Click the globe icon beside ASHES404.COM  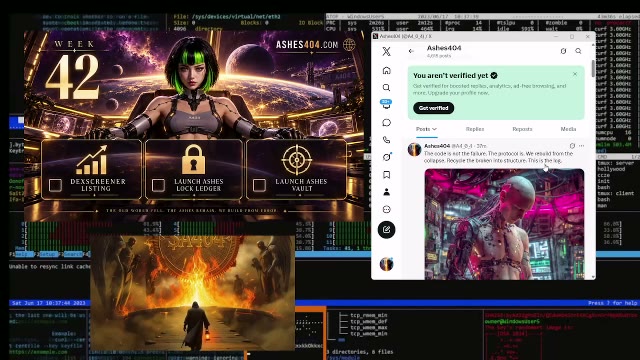pos(349,44)
